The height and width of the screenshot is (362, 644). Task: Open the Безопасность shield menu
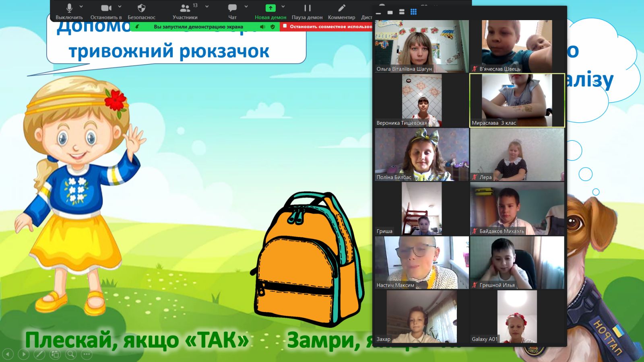[141, 11]
